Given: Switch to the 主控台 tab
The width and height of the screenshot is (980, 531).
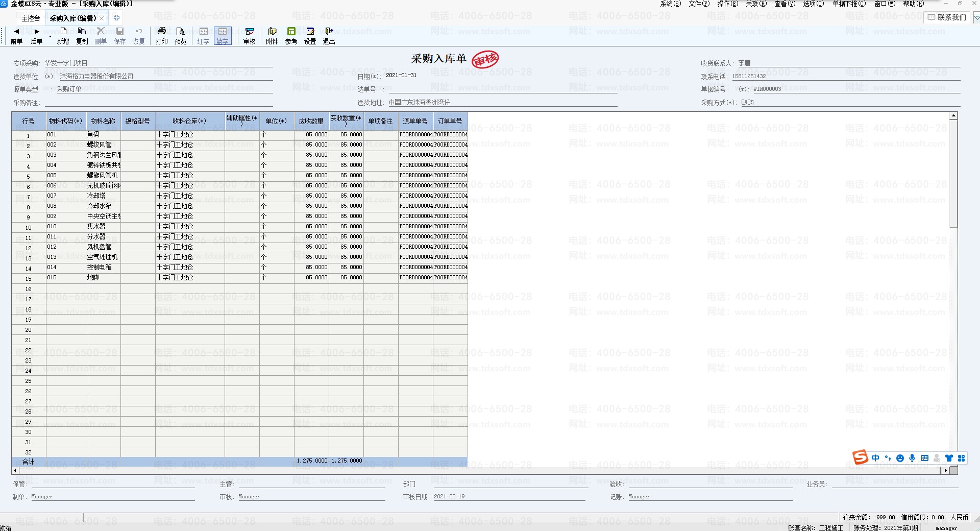Looking at the screenshot, I should [31, 18].
